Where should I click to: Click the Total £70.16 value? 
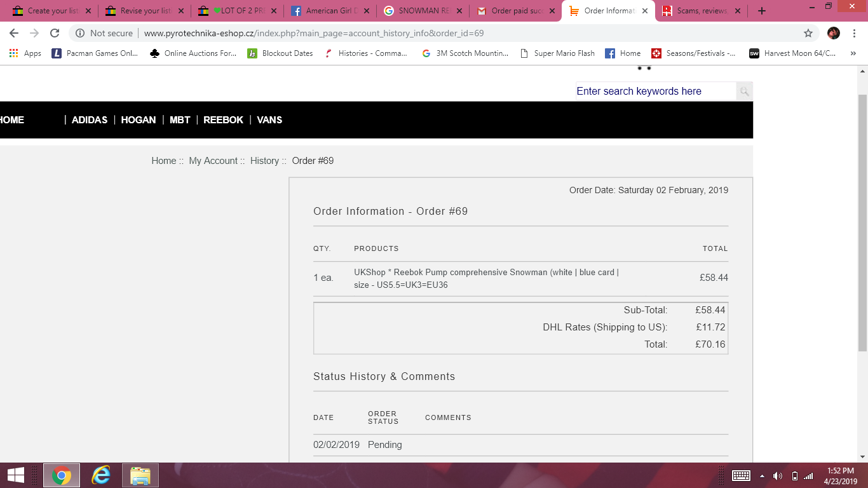click(x=710, y=344)
